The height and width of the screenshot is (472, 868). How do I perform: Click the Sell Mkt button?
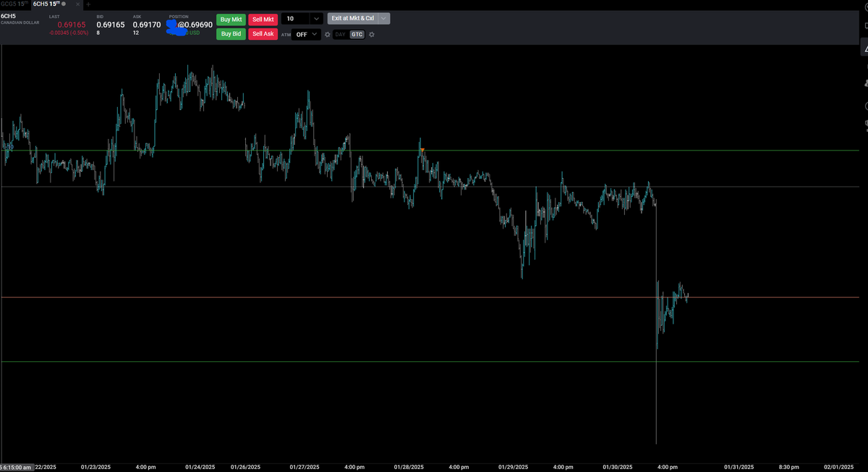coord(263,19)
